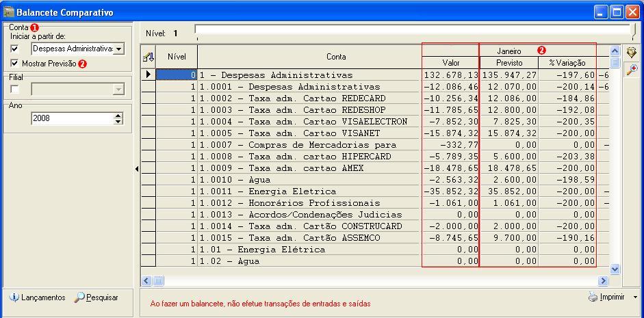Enable the Filial checkbox

[15, 89]
